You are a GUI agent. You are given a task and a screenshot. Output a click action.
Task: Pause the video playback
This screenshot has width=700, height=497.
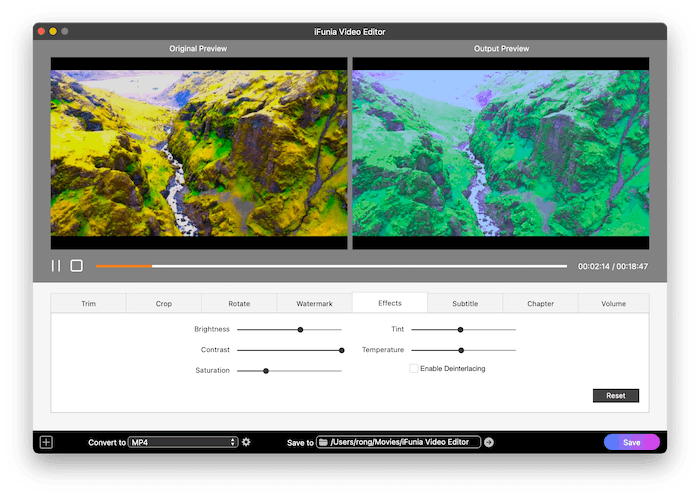click(56, 266)
